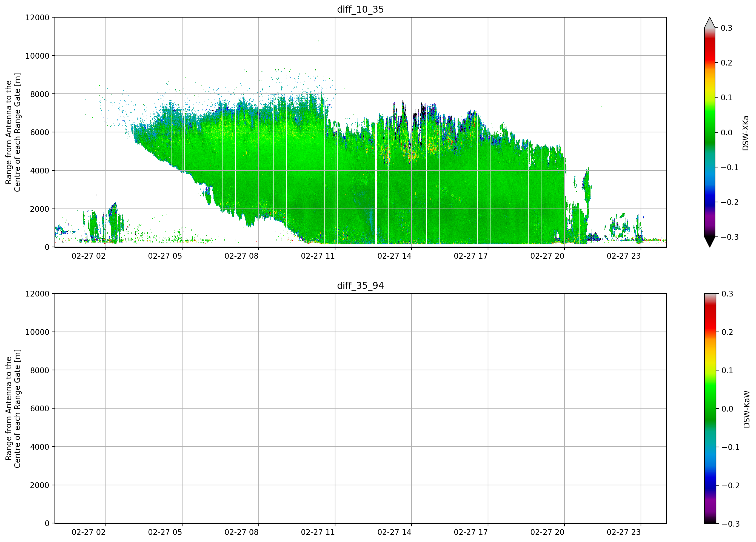756x542 pixels.
Task: Select '02-27 11' tick under diff_10_35
Action: pyautogui.click(x=318, y=256)
